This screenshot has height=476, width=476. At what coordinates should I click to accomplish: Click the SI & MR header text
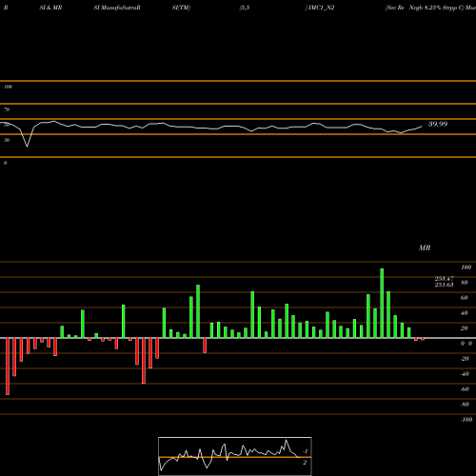coord(50,8)
